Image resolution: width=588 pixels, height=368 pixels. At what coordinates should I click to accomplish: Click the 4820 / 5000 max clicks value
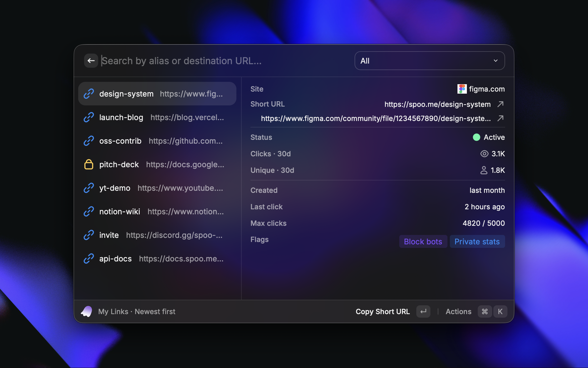coord(484,223)
